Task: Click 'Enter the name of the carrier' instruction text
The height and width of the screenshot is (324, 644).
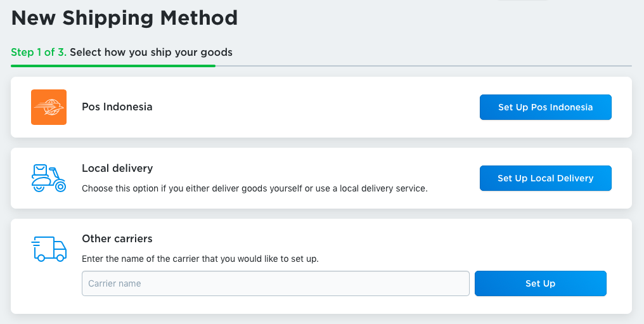Action: (x=200, y=259)
